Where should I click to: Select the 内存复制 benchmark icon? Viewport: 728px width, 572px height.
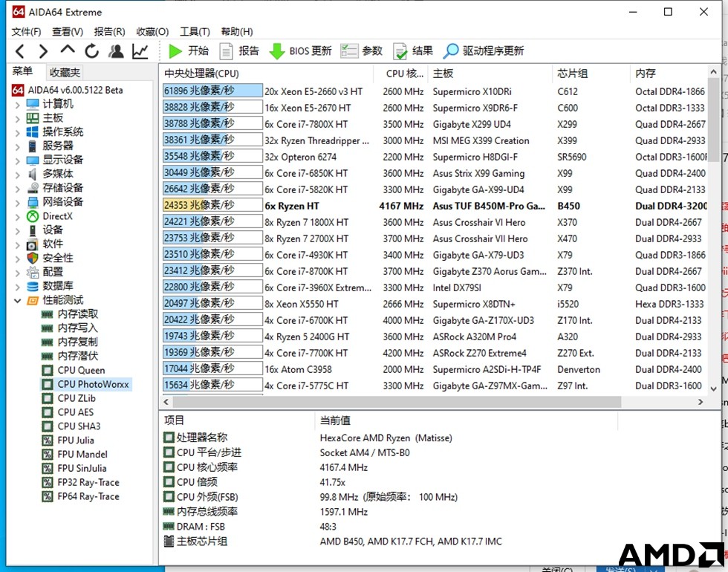(x=47, y=342)
